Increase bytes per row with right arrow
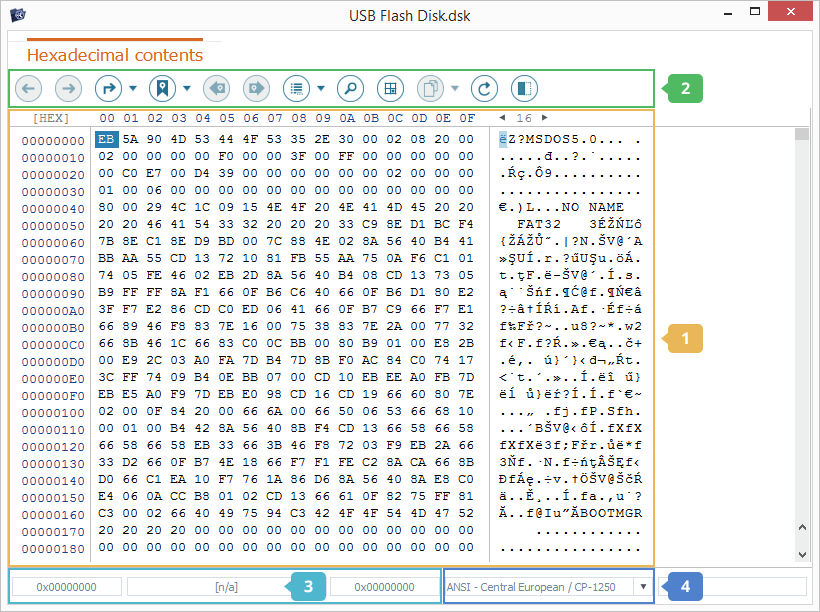This screenshot has height=612, width=820. [545, 118]
